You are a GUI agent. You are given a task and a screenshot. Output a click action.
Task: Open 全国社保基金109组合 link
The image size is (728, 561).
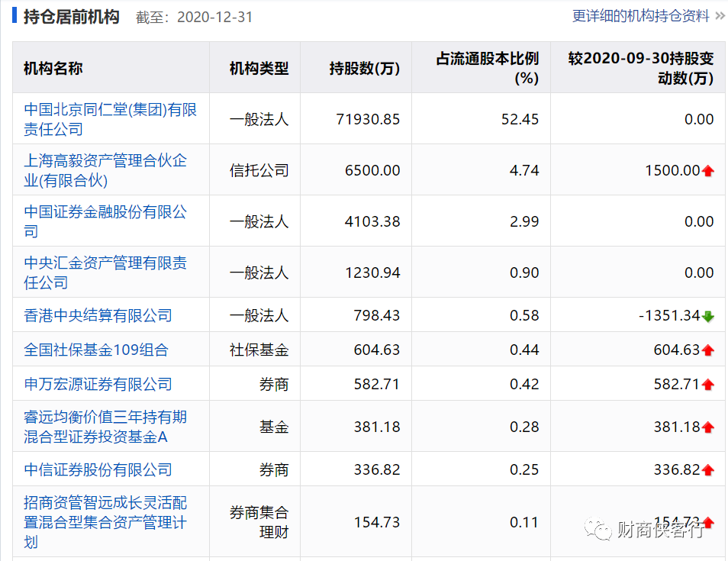pos(96,350)
